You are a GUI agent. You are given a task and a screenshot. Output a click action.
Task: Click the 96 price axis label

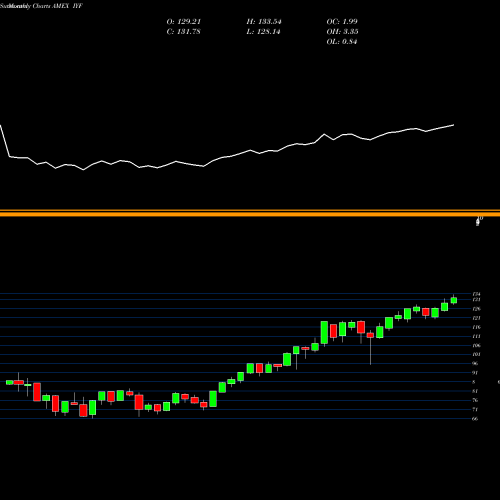(x=475, y=364)
